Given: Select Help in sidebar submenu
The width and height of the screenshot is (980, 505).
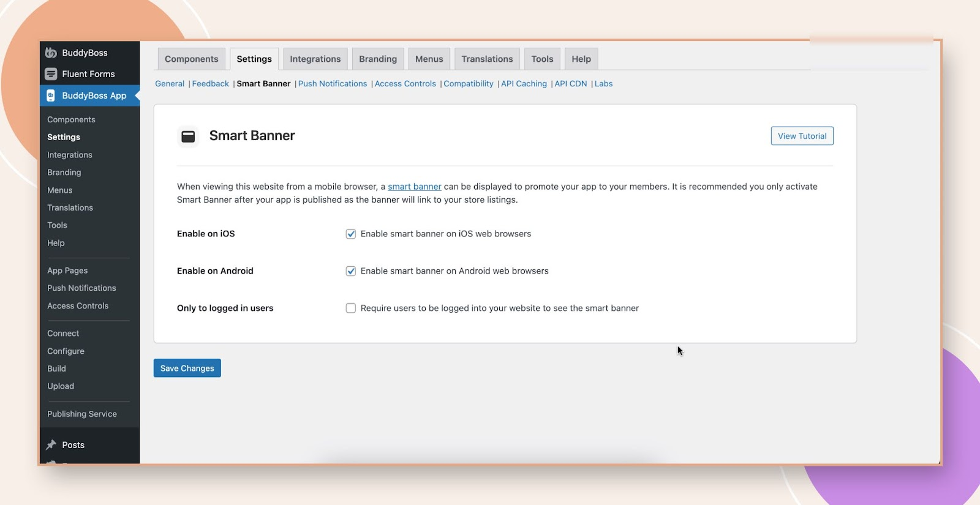Looking at the screenshot, I should tap(56, 243).
